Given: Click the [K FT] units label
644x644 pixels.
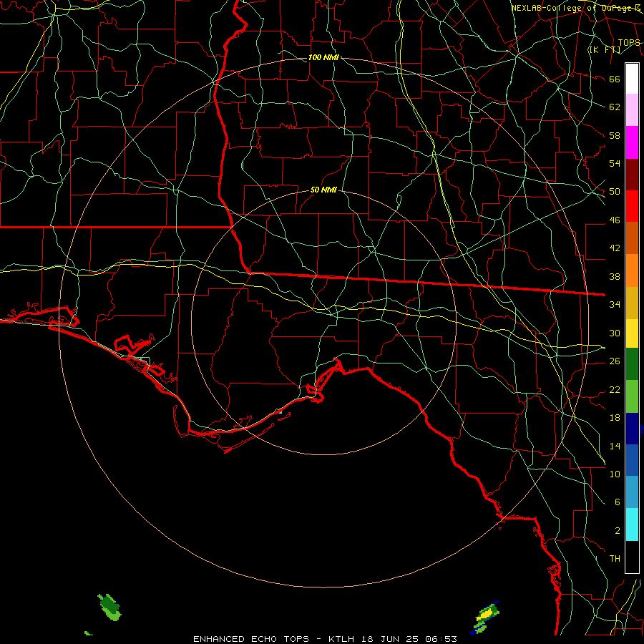Looking at the screenshot, I should pyautogui.click(x=605, y=49).
